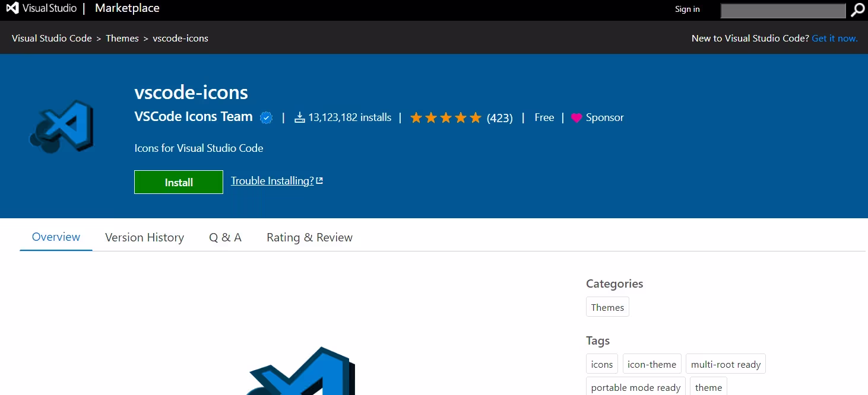Click the Themes category chip
Screen dimensions: 868x395
point(607,307)
